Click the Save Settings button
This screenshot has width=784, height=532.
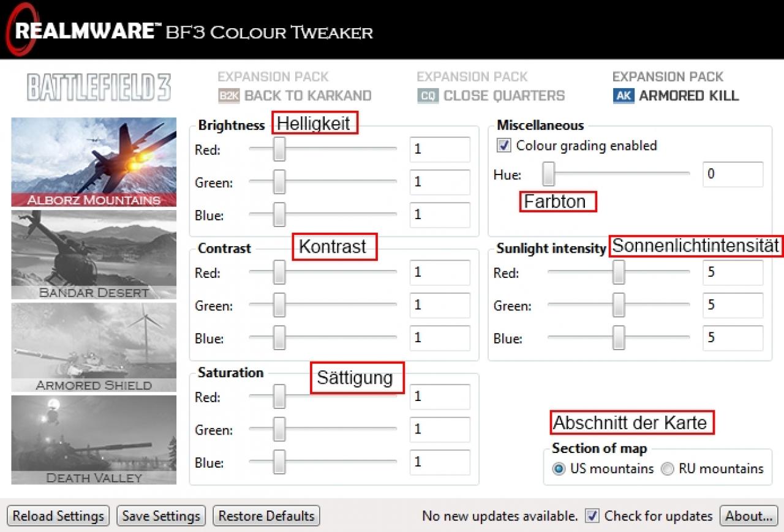161,516
